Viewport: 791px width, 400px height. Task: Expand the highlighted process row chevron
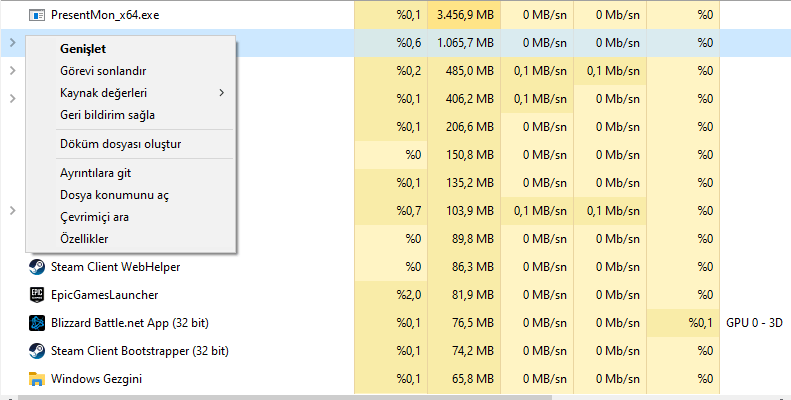tap(11, 43)
